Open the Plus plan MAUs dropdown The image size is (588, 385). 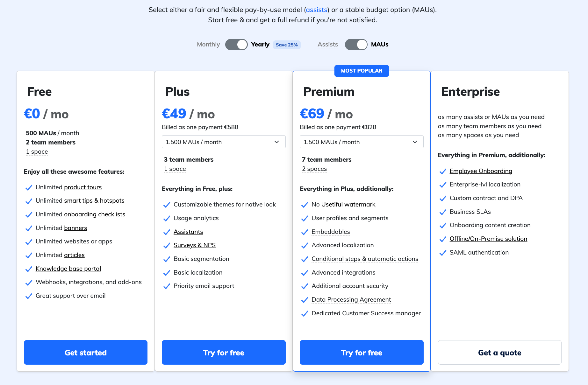point(224,142)
